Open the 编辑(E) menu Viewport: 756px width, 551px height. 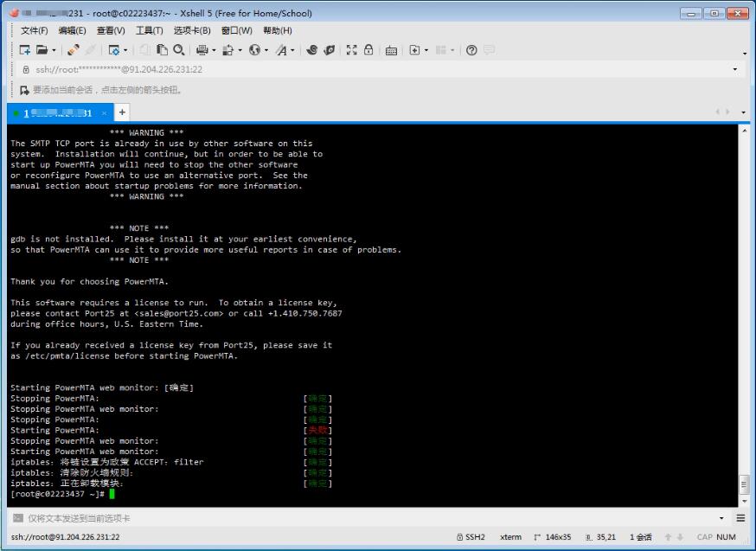pos(73,30)
